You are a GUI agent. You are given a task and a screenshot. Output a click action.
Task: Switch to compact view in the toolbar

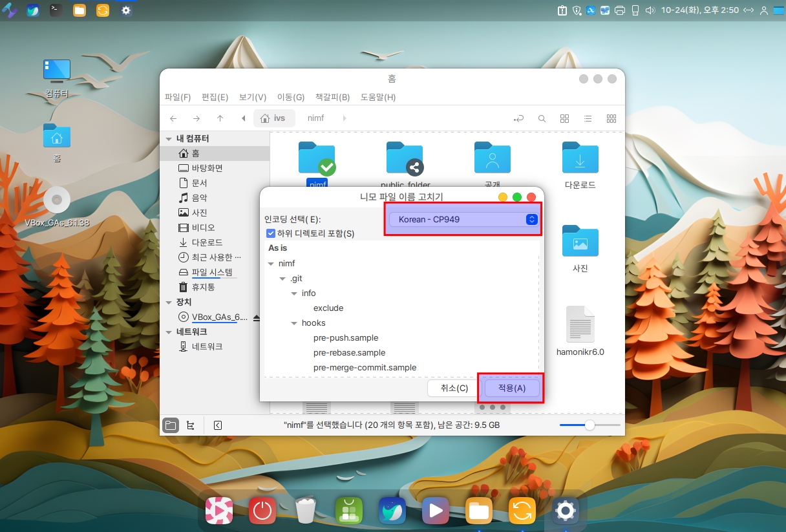pyautogui.click(x=611, y=118)
